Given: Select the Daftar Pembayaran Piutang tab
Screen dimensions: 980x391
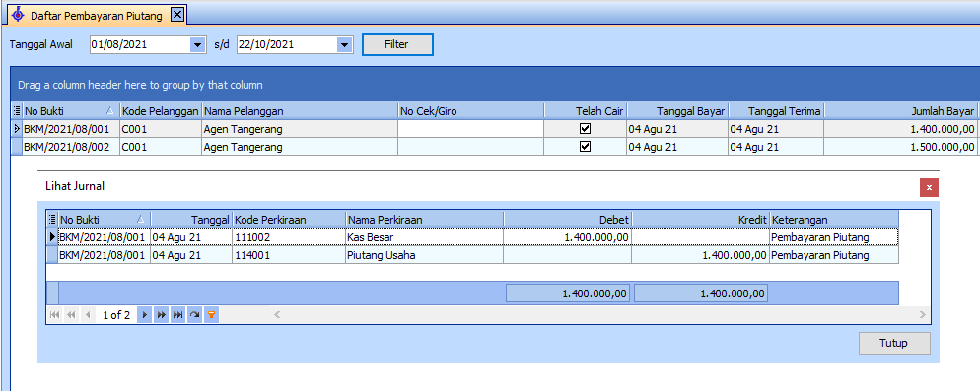Looking at the screenshot, I should (97, 16).
